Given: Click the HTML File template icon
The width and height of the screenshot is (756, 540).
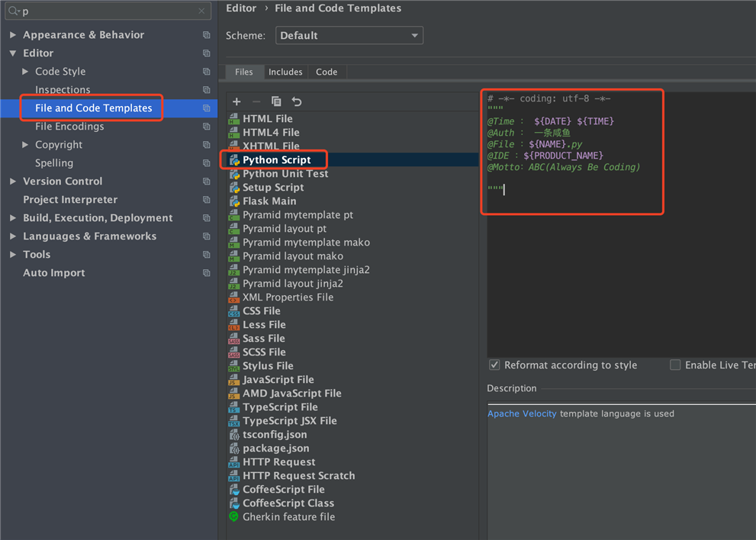Looking at the screenshot, I should [234, 119].
